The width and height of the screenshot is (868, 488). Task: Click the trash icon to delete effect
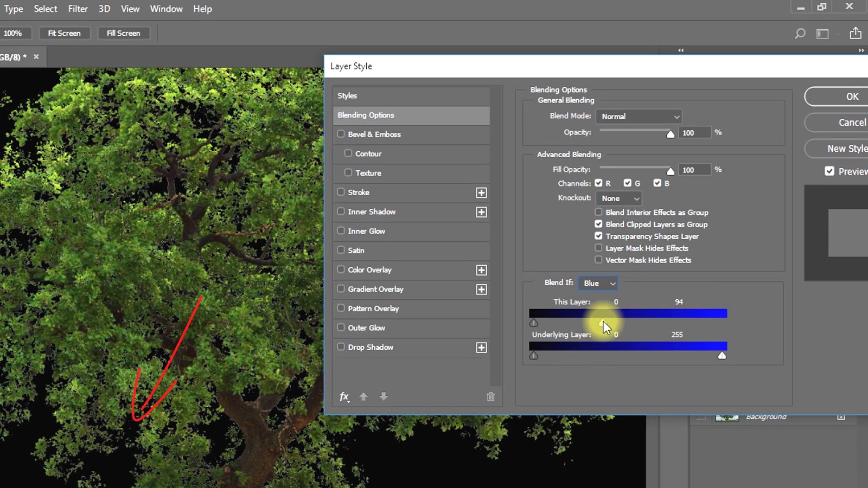[490, 396]
